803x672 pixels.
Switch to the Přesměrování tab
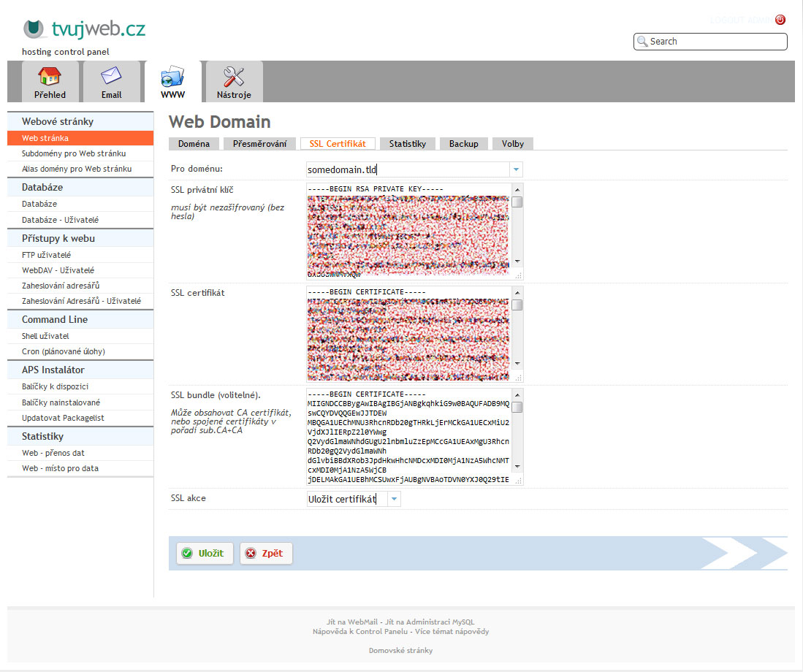[x=259, y=144]
